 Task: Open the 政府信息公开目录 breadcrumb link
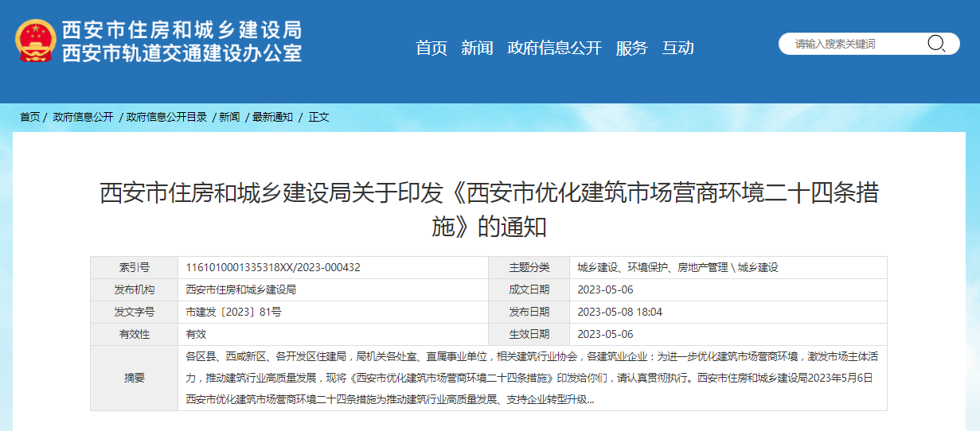click(166, 117)
